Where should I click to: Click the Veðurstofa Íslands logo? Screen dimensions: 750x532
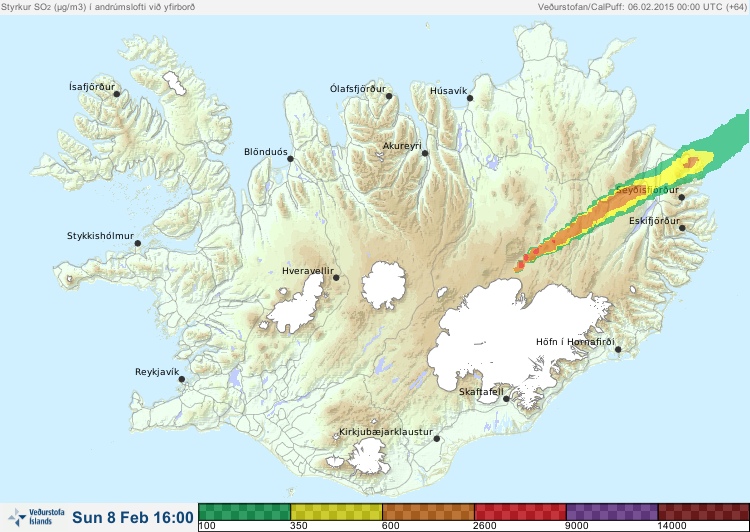point(36,517)
